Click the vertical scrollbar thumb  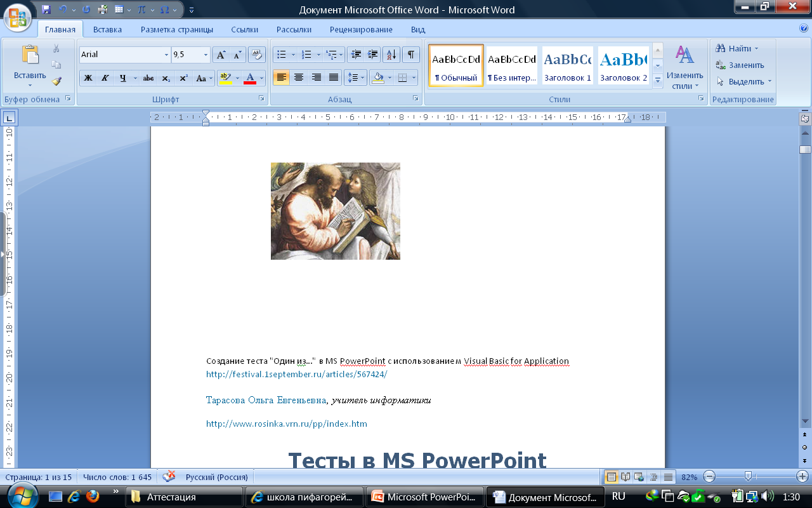point(805,150)
